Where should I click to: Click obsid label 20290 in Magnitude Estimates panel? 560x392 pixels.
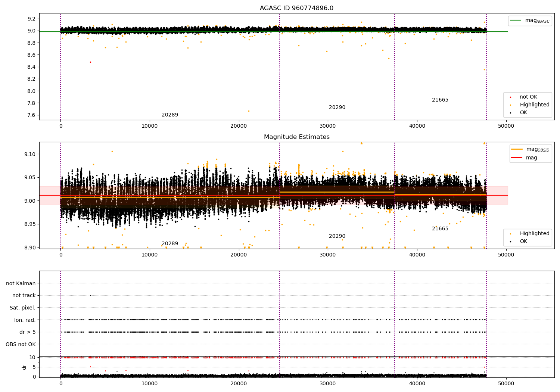337,236
